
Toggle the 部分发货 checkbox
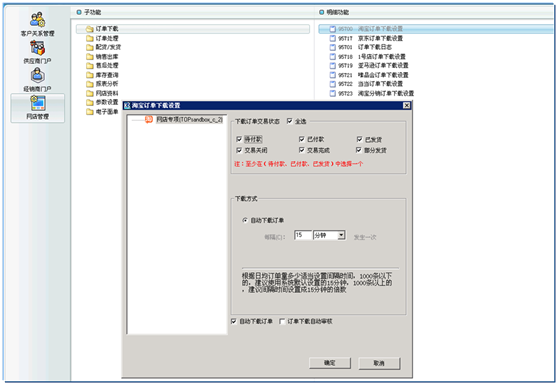click(x=359, y=150)
